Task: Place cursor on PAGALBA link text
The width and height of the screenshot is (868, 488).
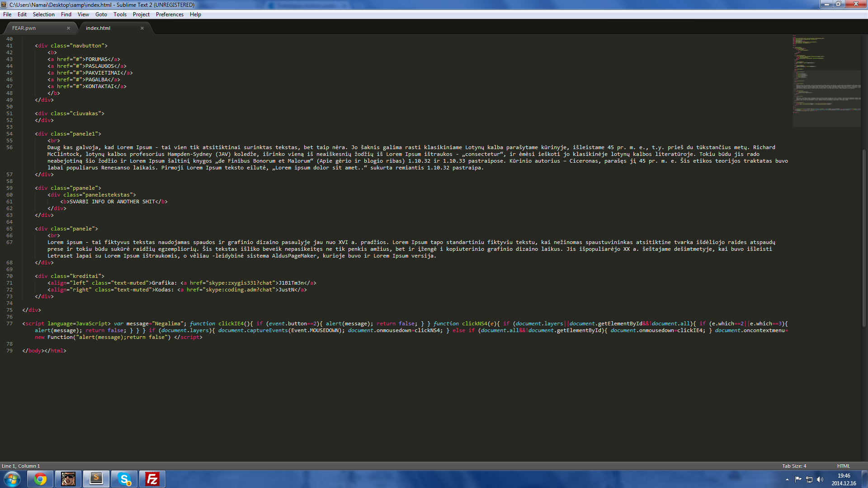Action: [97, 80]
